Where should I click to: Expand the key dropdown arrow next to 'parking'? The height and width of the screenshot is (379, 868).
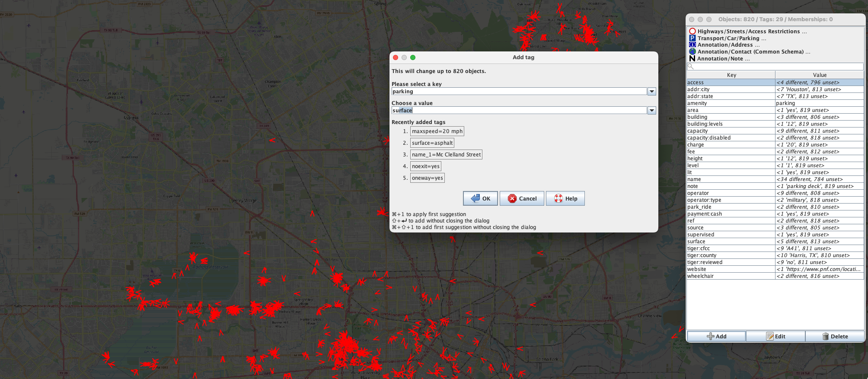tap(652, 92)
